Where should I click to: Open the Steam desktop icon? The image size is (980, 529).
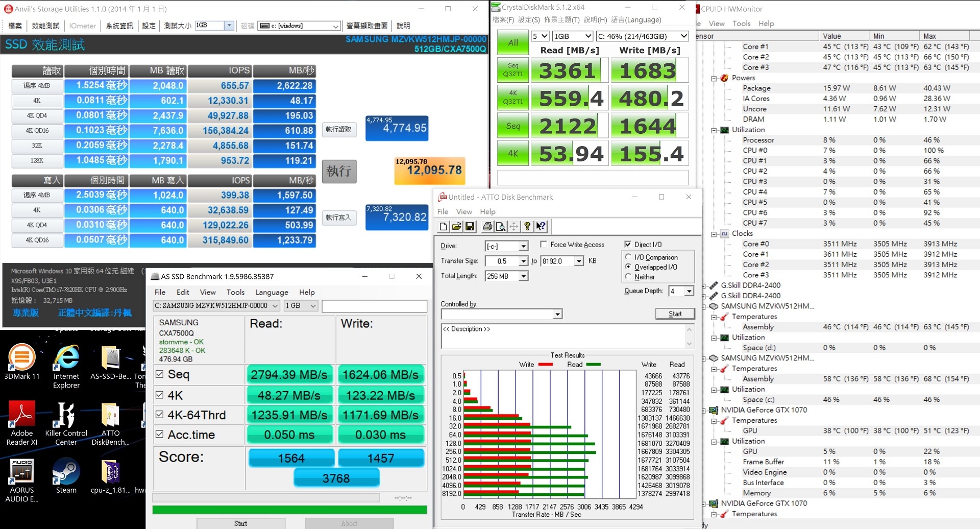[66, 476]
